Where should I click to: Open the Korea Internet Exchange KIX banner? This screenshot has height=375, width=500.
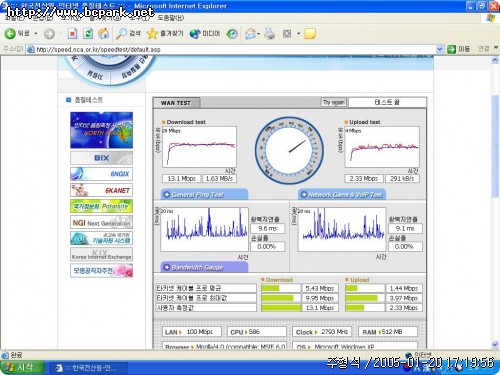pos(101,254)
